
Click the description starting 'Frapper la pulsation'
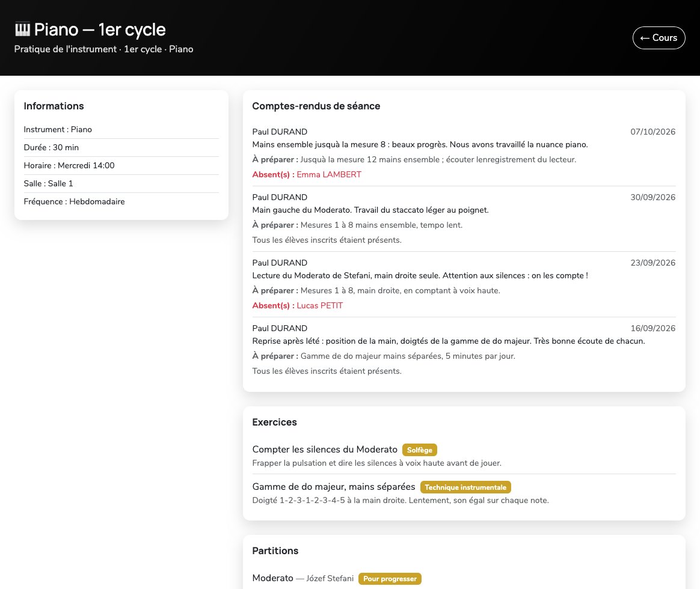tap(377, 463)
